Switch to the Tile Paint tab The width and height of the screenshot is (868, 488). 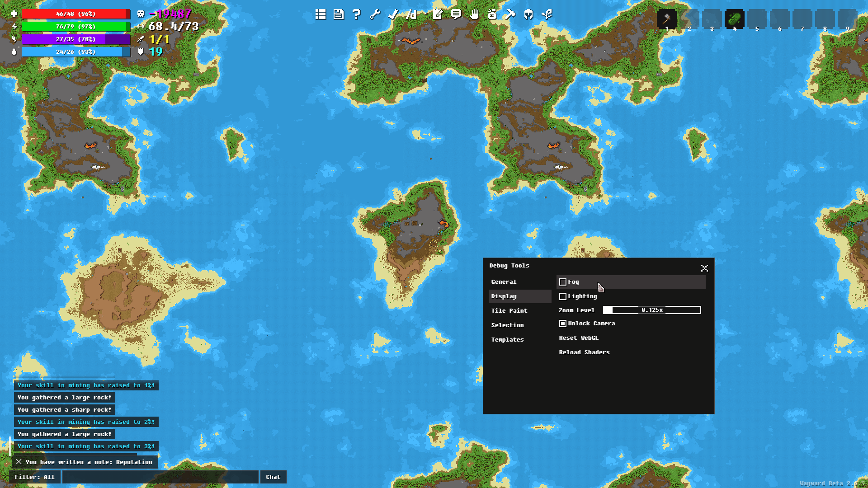(509, 311)
